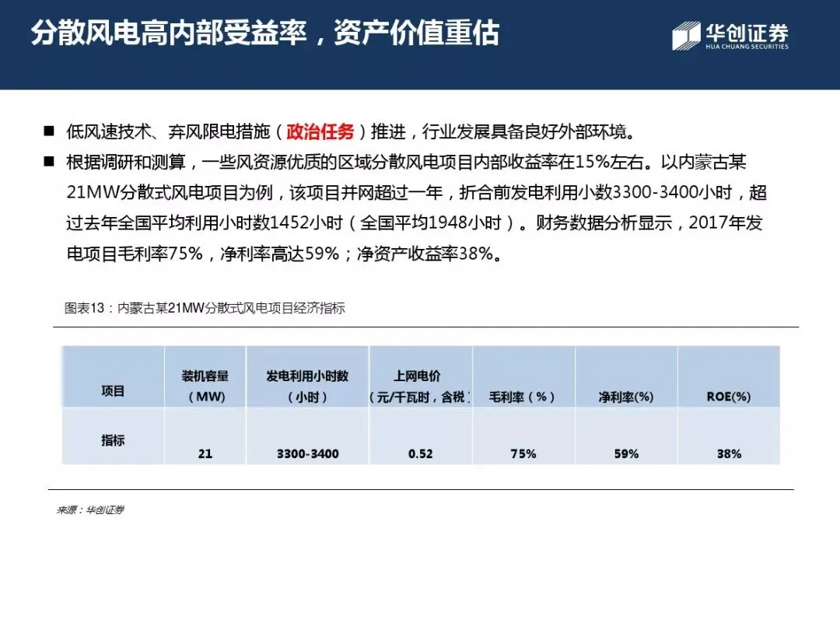
Task: Click the table header 毛利率 (%)
Action: (x=522, y=397)
